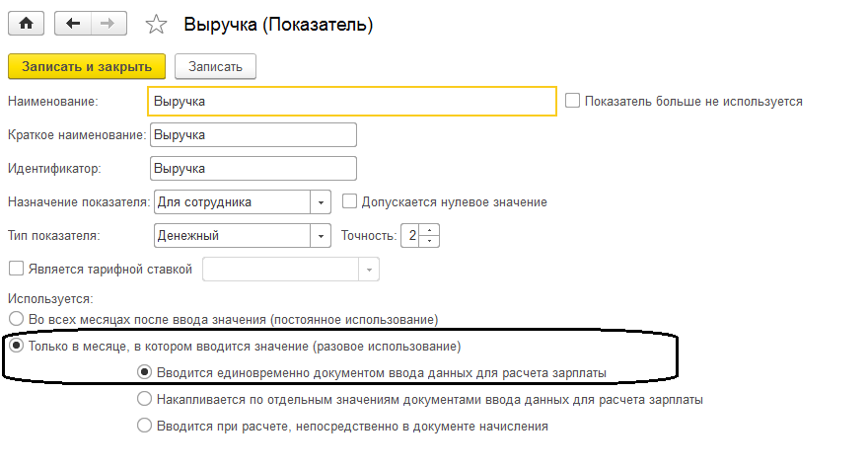Toggle 'Является тарифной ставкой' checkbox

click(x=15, y=269)
